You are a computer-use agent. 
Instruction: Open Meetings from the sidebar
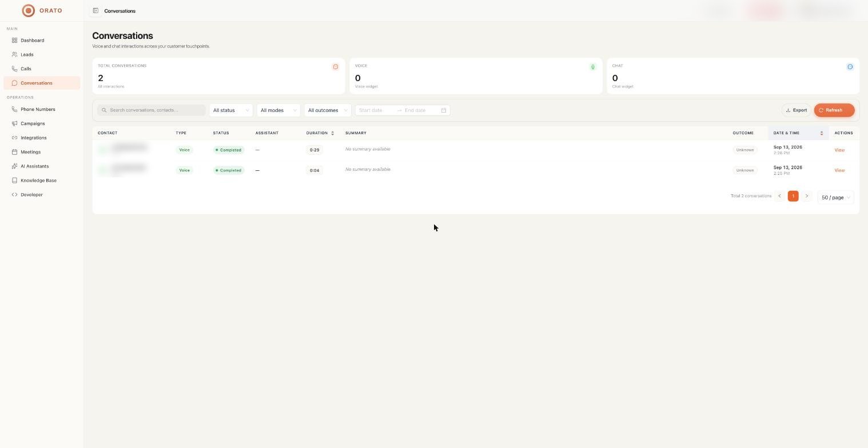pos(42,153)
